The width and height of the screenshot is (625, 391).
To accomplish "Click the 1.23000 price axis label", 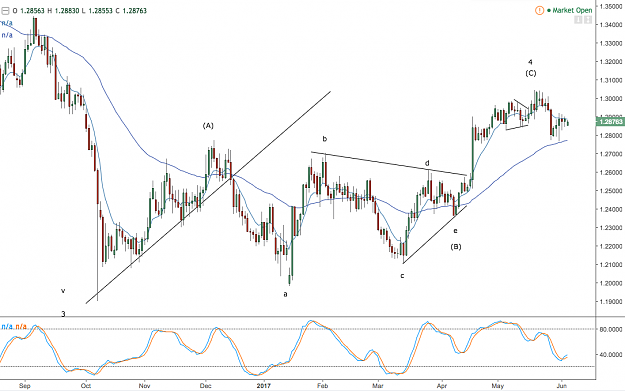I will [x=611, y=228].
